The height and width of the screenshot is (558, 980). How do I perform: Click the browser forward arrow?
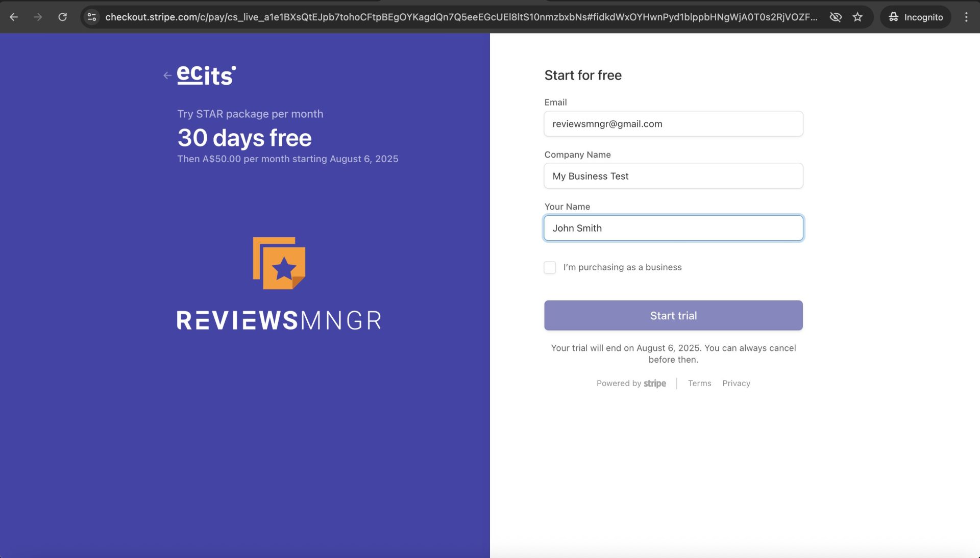click(x=38, y=17)
